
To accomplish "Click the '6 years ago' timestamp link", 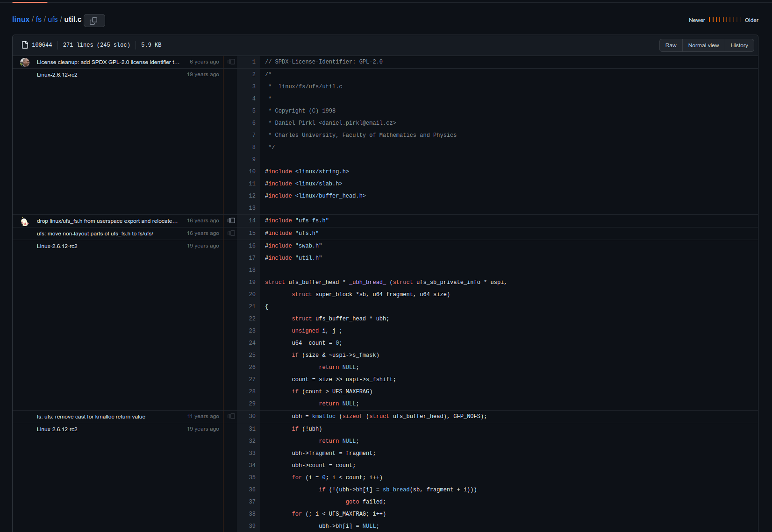I will pyautogui.click(x=204, y=61).
